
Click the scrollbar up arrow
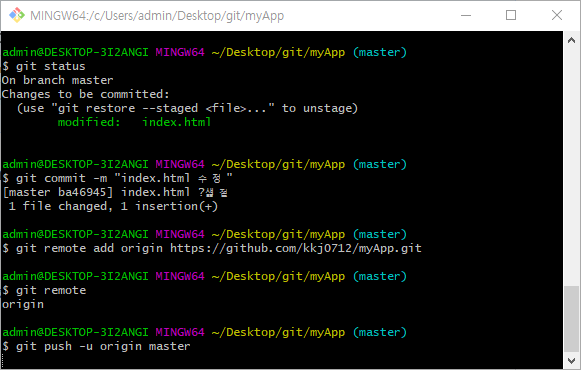coord(571,40)
